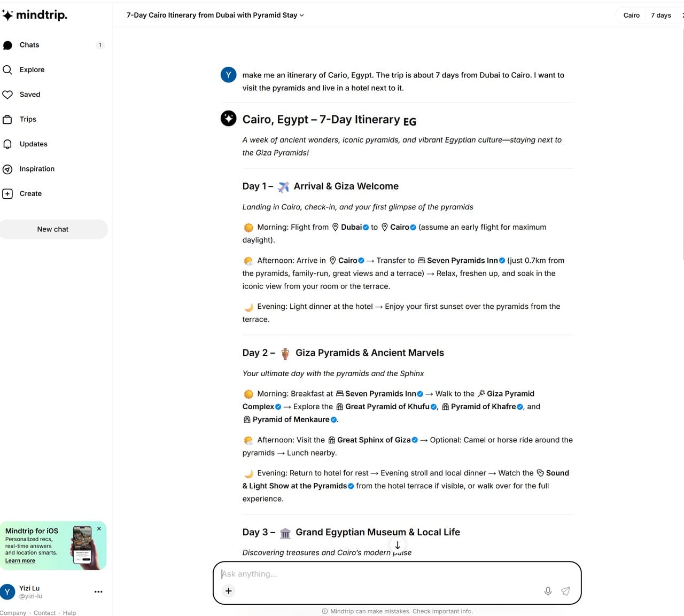Viewport: 684px width, 616px height.
Task: Dismiss the Mindtrip for iOS banner
Action: coord(99,529)
